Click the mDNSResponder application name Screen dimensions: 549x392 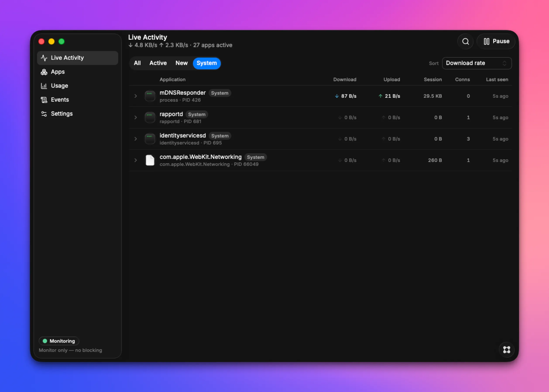point(183,93)
